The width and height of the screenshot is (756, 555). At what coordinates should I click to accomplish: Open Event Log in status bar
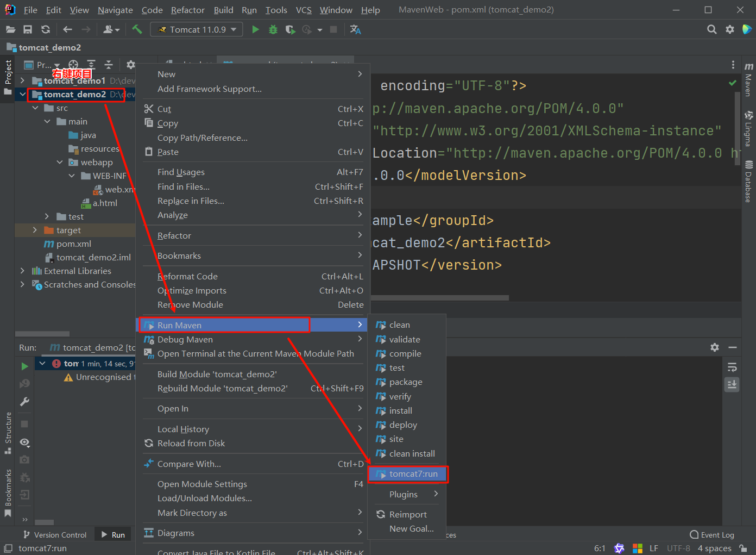[712, 535]
